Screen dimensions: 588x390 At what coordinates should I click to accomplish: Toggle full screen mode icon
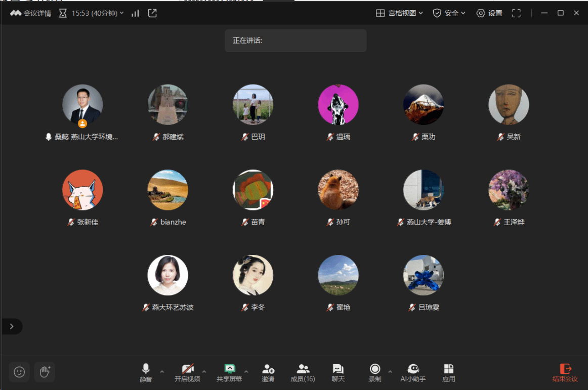(516, 13)
